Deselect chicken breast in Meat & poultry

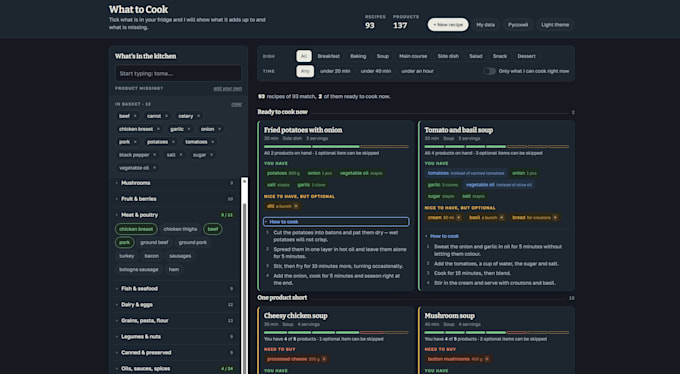[136, 229]
